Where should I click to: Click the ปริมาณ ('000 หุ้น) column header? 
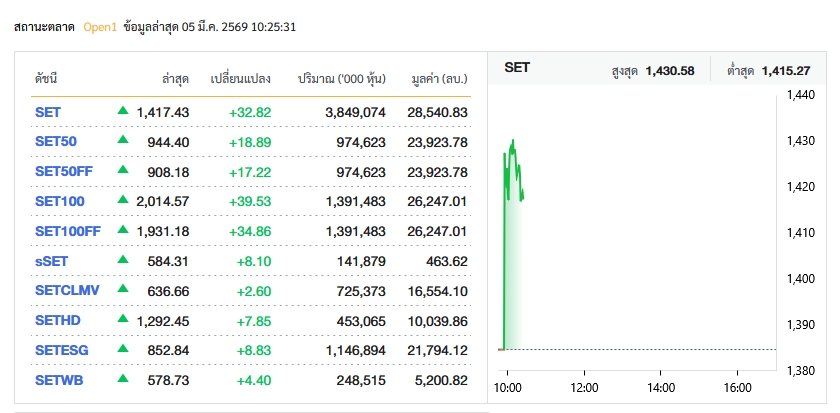tap(341, 78)
